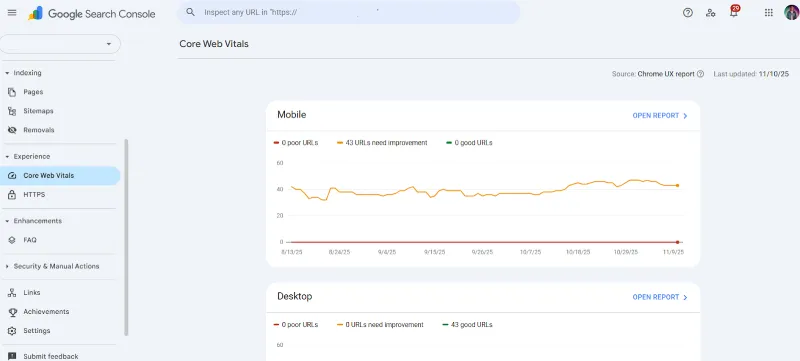
Task: Click the Settings gear icon
Action: coord(12,331)
